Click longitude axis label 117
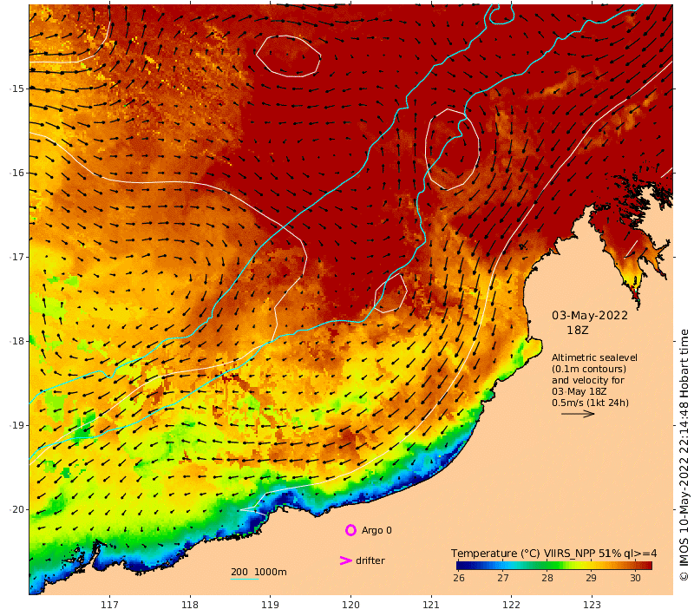This screenshot has width=694, height=616. click(109, 605)
